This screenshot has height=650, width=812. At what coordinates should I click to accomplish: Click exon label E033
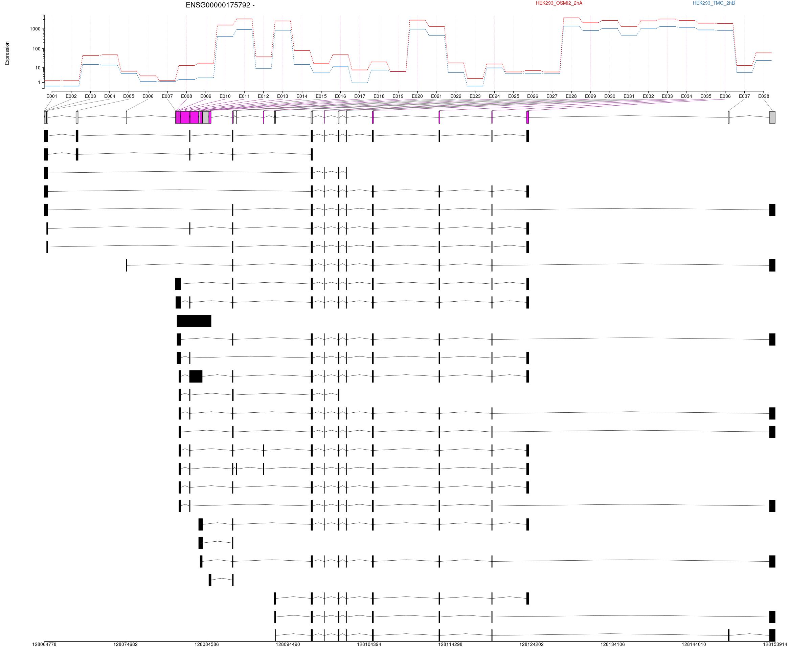click(668, 96)
